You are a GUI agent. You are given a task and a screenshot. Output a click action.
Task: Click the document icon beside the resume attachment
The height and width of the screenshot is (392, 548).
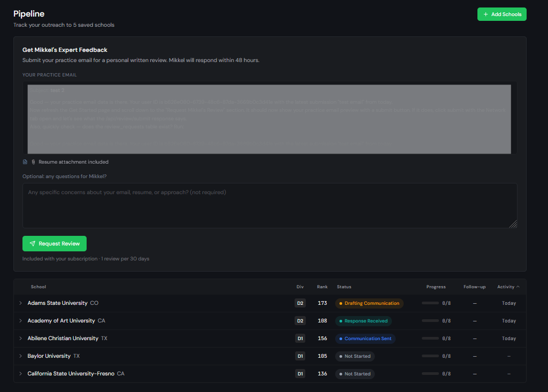coord(25,162)
